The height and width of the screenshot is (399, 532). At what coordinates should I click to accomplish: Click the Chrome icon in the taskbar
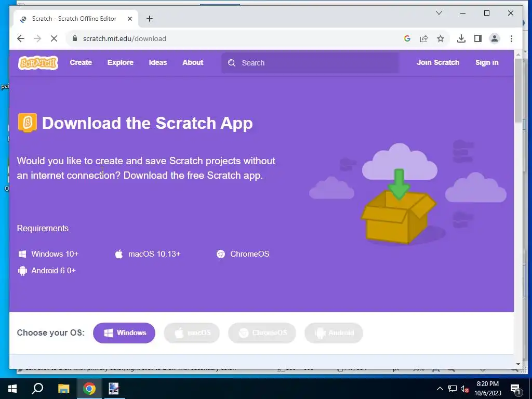click(89, 389)
